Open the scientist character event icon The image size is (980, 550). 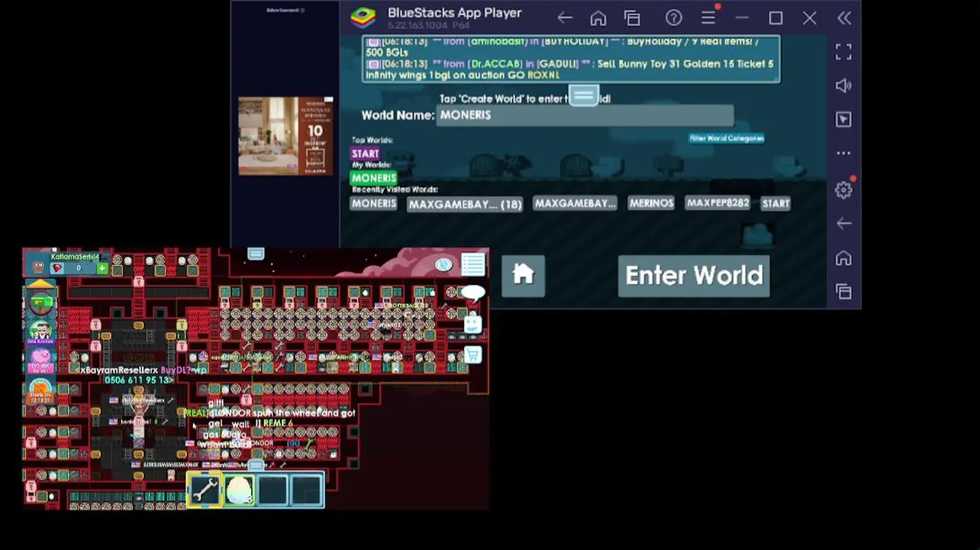coord(40,330)
